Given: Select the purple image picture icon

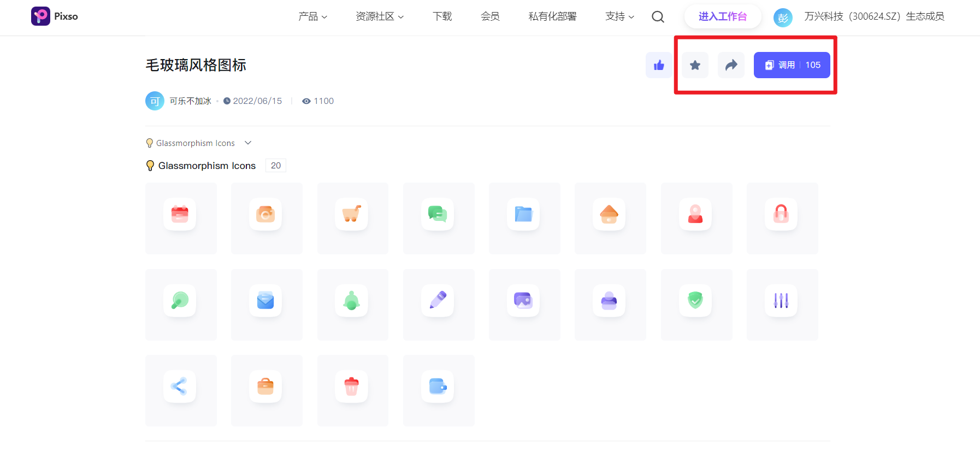Looking at the screenshot, I should point(524,305).
